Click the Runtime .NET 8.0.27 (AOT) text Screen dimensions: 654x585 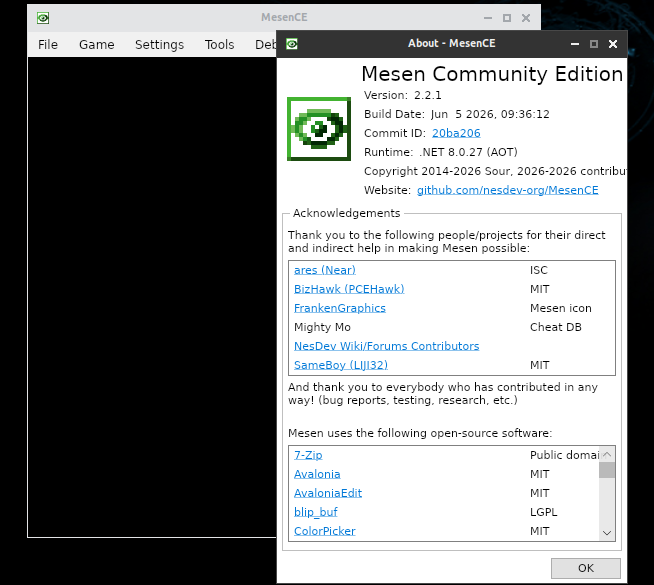(440, 152)
